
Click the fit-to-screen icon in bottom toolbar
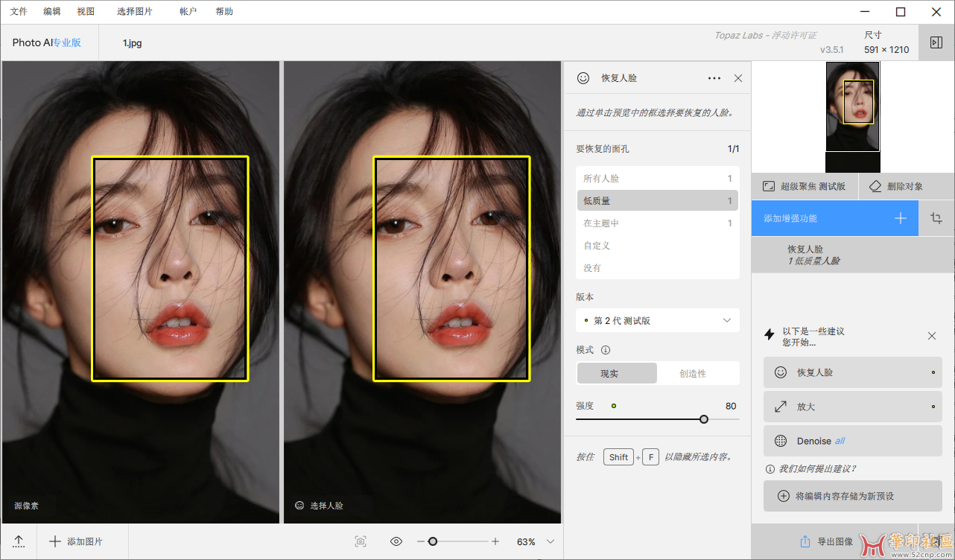[361, 541]
